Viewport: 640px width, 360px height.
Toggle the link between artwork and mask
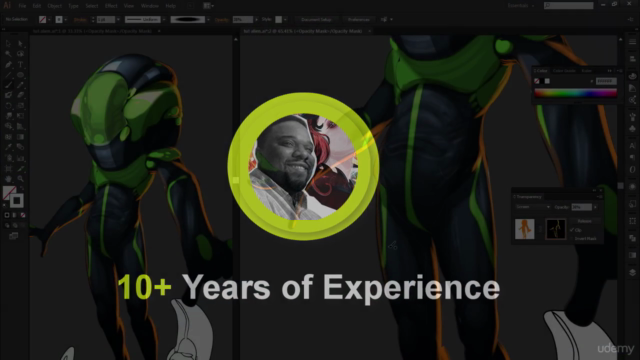540,229
